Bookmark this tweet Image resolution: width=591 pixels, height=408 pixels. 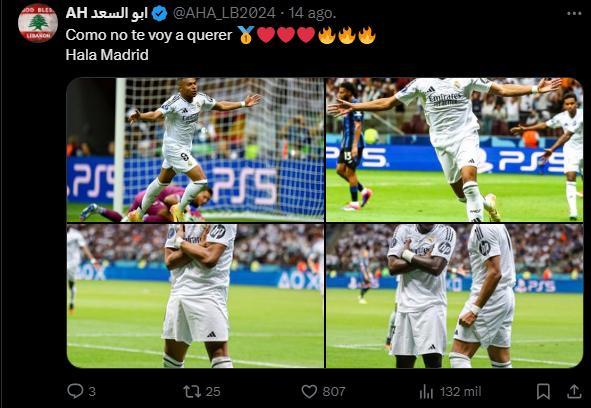543,391
